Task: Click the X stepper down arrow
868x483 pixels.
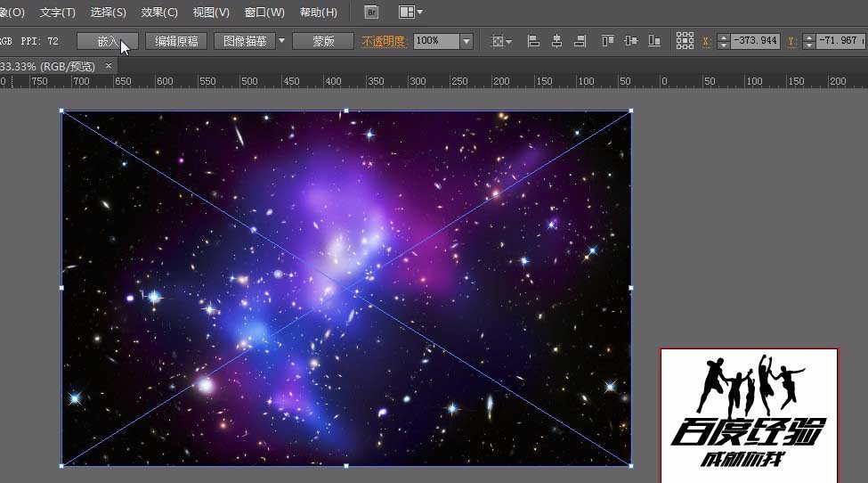Action: [x=724, y=45]
